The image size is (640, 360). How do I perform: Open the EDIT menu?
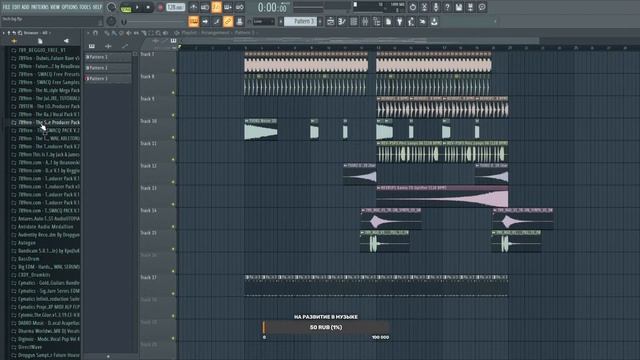[16, 7]
